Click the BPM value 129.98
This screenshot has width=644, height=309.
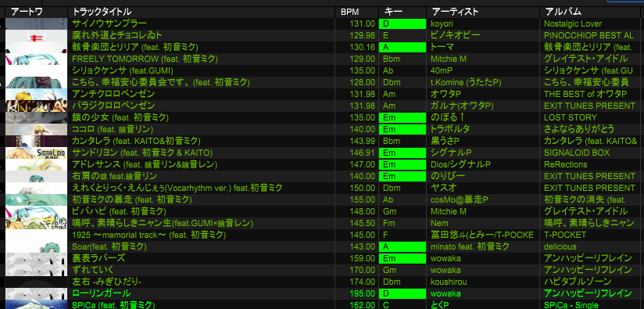click(x=363, y=35)
